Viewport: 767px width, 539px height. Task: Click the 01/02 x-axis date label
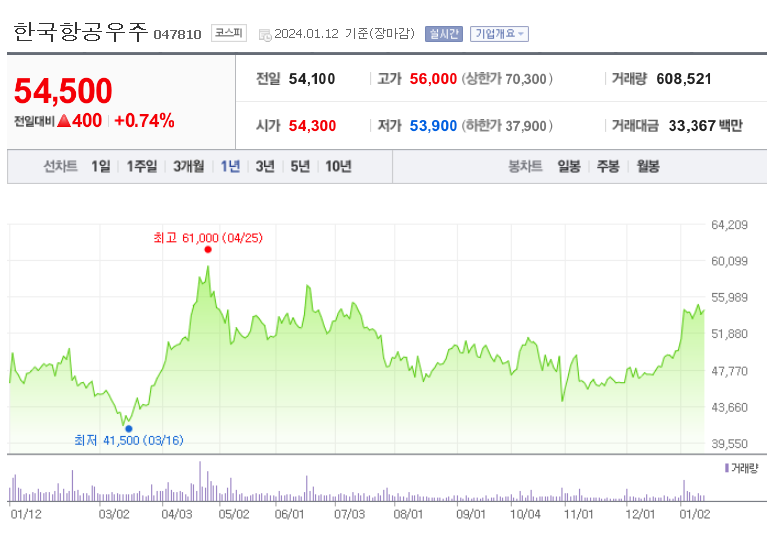click(x=695, y=514)
